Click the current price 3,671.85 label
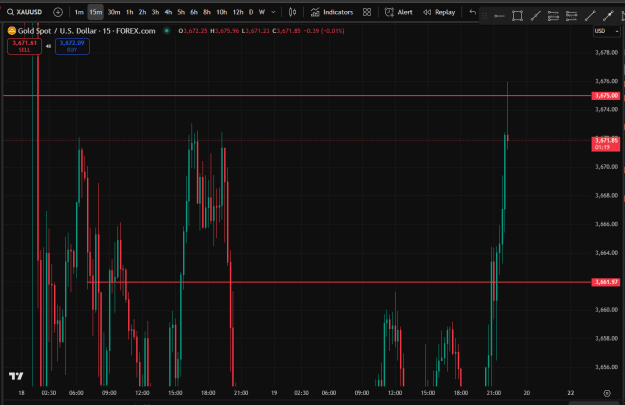The image size is (625, 405). coord(606,144)
